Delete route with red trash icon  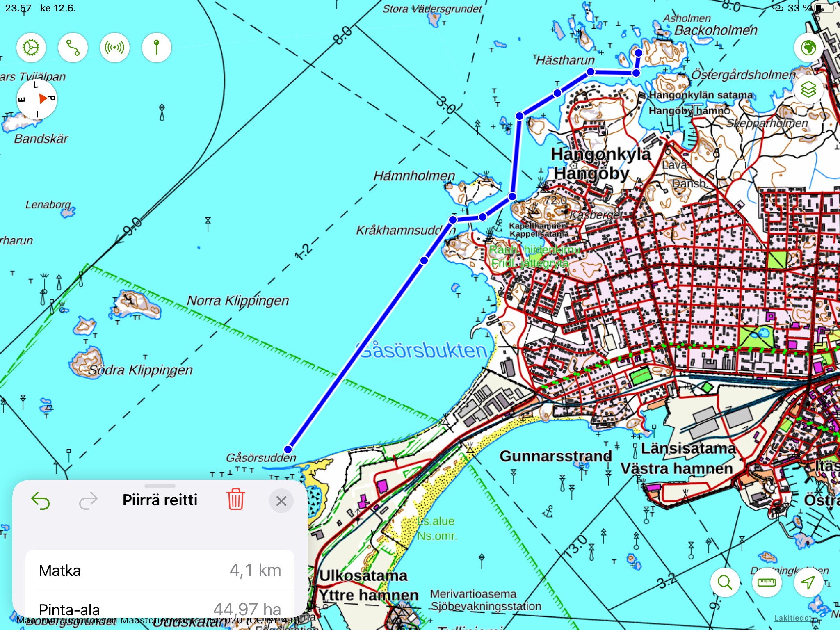[236, 499]
